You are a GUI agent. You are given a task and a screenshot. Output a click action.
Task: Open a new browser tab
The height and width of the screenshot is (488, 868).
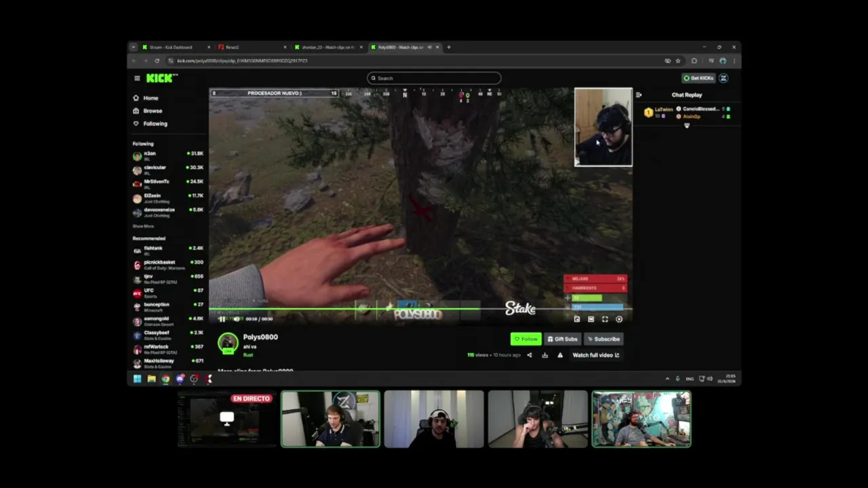(449, 47)
